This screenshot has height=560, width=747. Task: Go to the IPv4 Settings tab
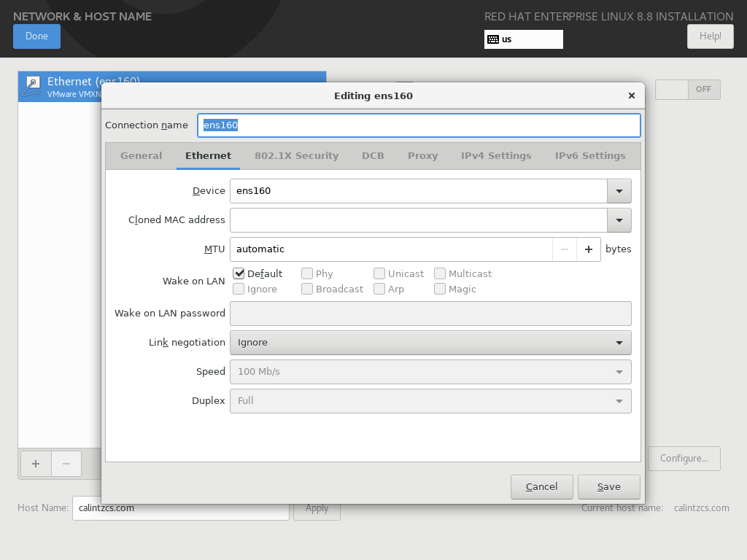click(496, 156)
